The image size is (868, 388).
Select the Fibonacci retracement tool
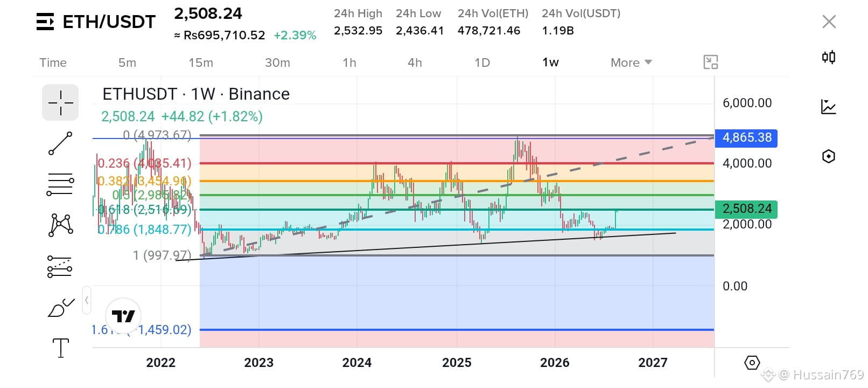click(60, 184)
